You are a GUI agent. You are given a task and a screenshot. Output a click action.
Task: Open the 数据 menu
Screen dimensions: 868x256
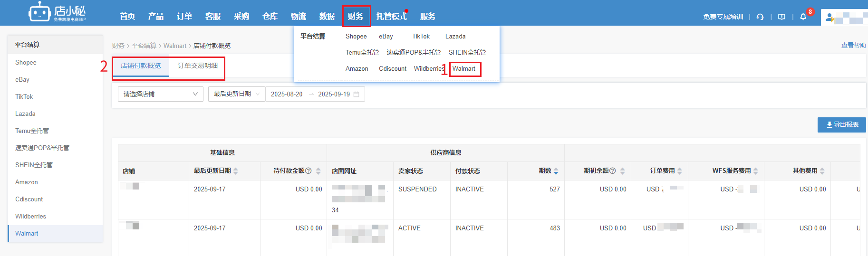coord(327,17)
